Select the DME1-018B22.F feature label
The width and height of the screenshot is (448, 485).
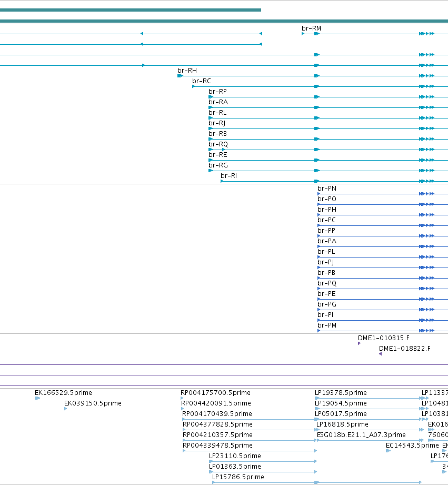pos(405,348)
